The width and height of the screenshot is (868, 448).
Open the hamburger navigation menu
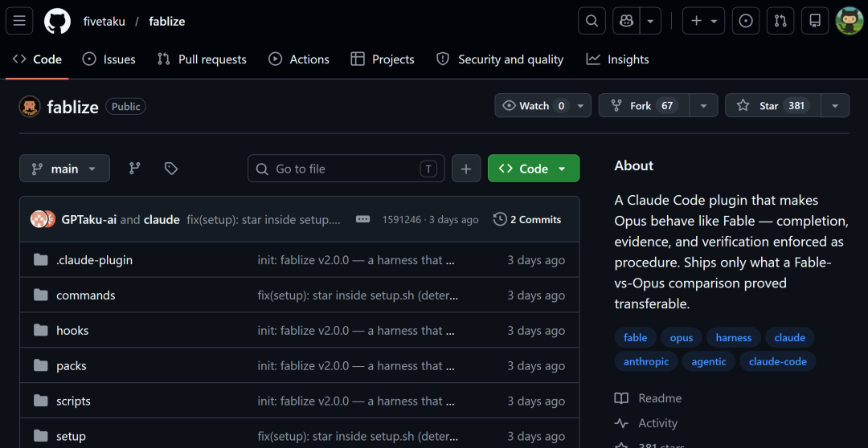tap(19, 21)
